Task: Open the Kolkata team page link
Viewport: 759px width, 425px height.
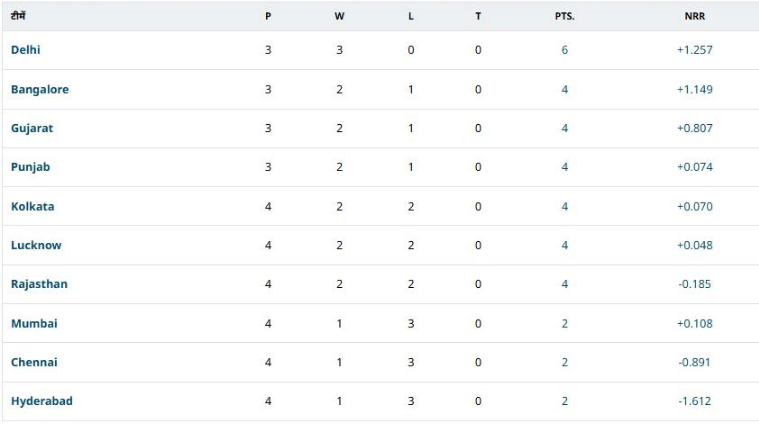Action: click(x=33, y=206)
